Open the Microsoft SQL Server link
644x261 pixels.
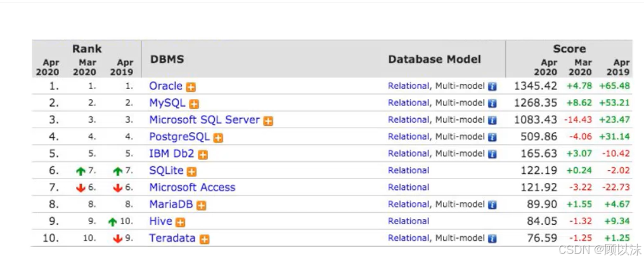205,120
